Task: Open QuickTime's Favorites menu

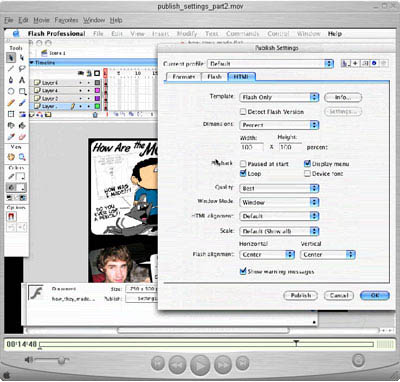Action: tap(66, 20)
